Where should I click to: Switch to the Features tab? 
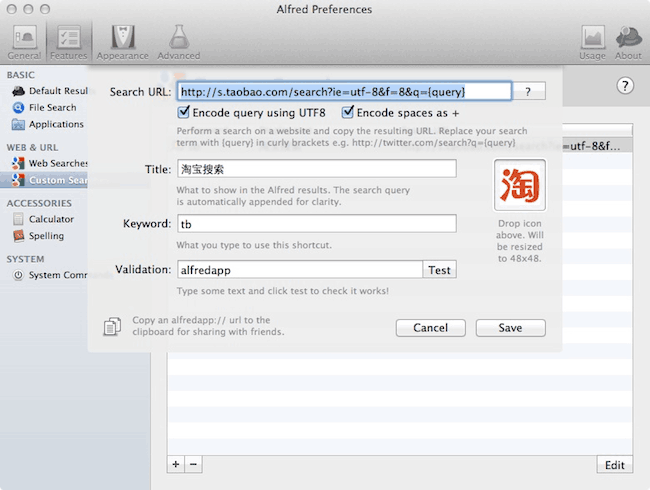tap(69, 42)
